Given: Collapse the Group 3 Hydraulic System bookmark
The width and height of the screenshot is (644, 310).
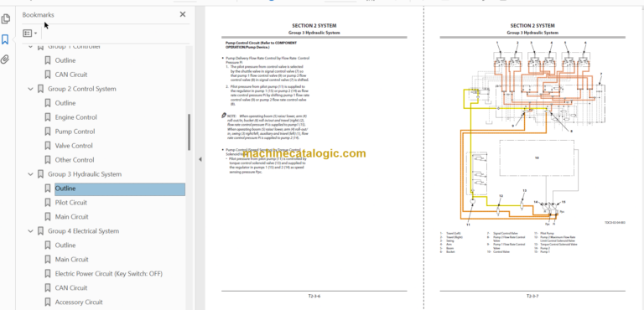Looking at the screenshot, I should (x=30, y=174).
